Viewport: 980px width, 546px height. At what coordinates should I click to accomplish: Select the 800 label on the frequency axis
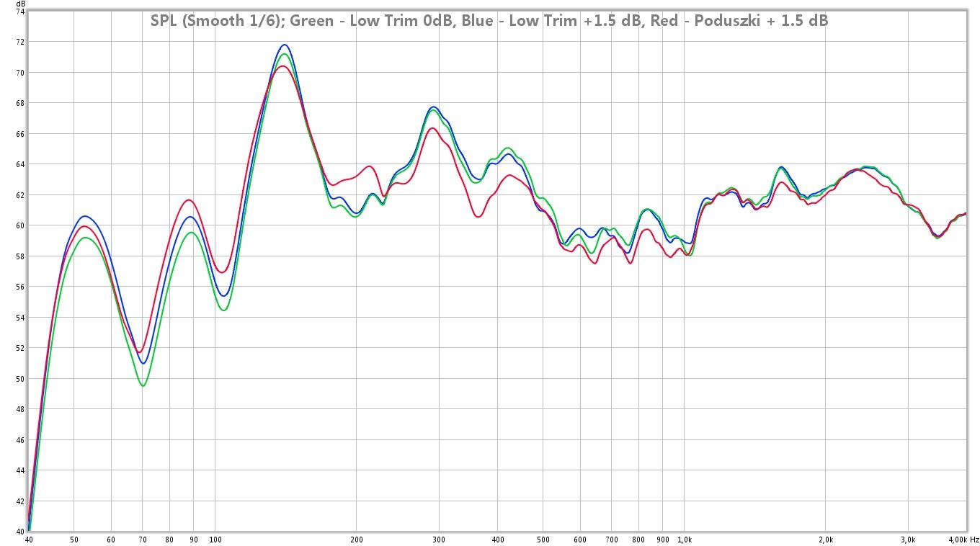638,540
